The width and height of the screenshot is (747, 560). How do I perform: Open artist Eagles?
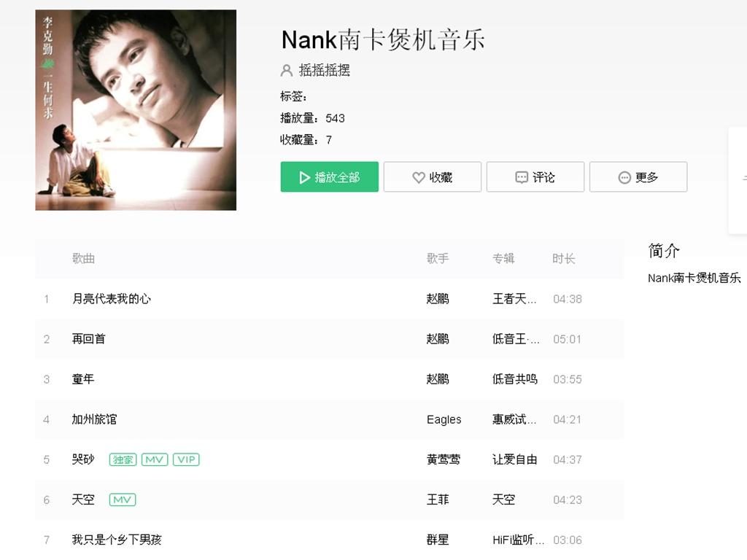pyautogui.click(x=444, y=419)
